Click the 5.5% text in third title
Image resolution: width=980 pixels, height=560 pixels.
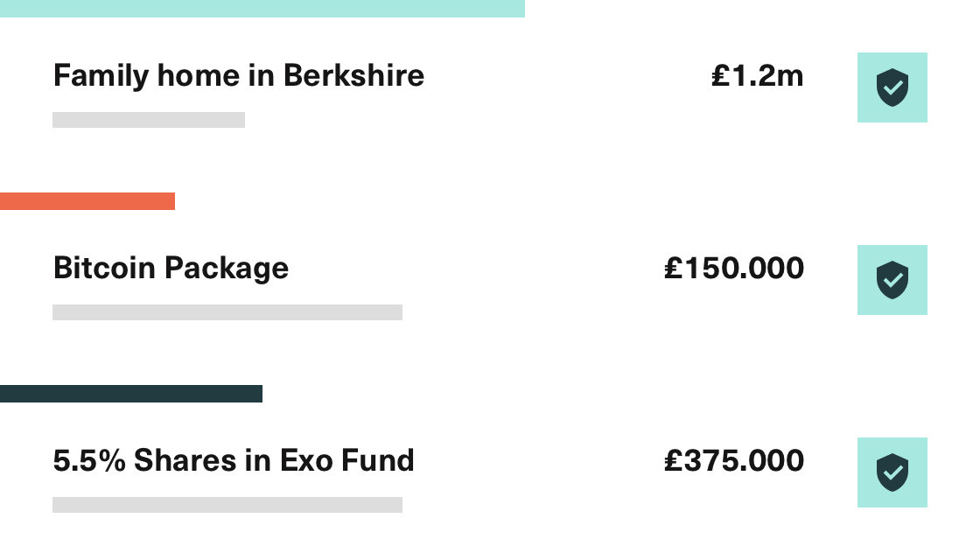click(x=89, y=460)
